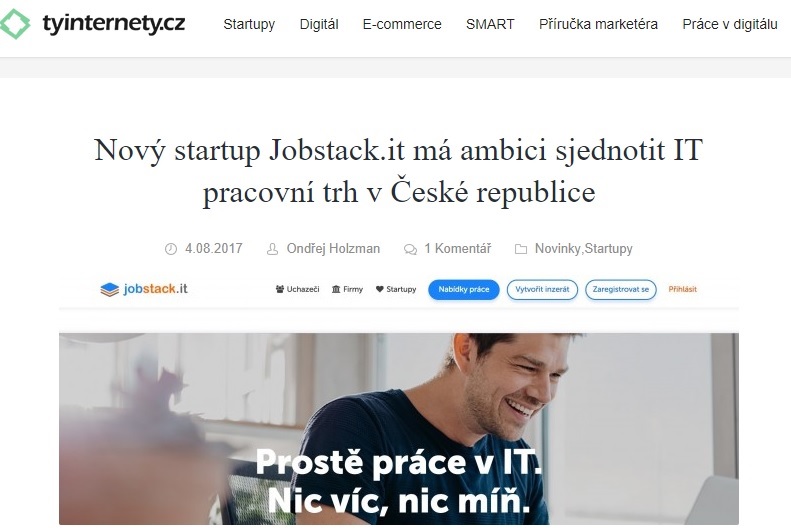This screenshot has width=791, height=532.
Task: Click the Nabídky práce blue button
Action: [464, 289]
